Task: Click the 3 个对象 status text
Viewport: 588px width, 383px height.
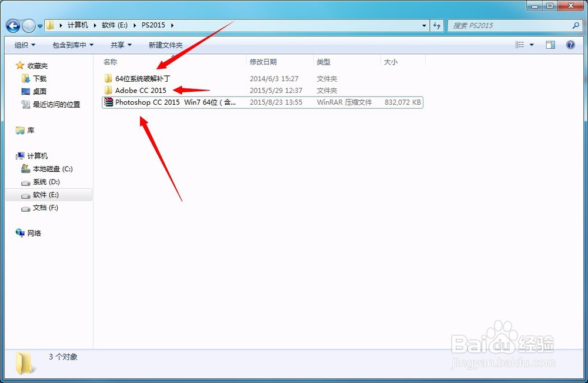Action: [63, 357]
